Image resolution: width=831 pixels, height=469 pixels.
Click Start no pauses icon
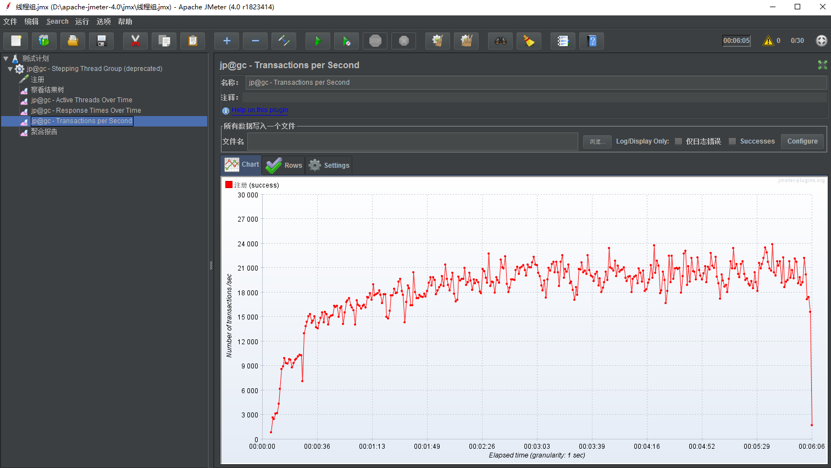pyautogui.click(x=346, y=41)
